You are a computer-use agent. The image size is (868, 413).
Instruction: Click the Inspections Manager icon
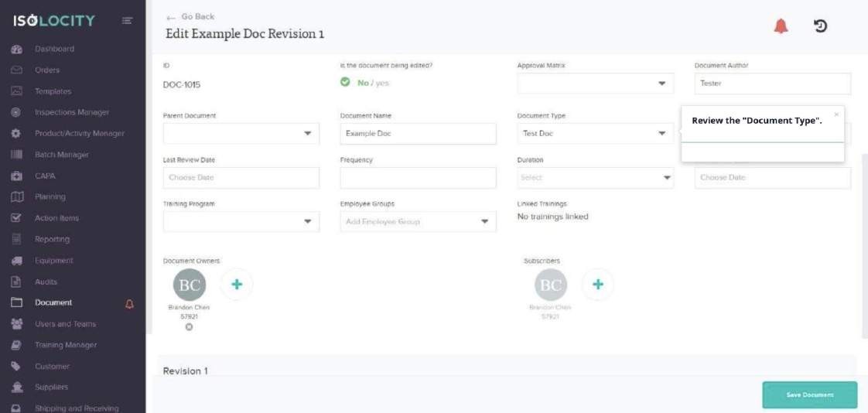(x=16, y=112)
